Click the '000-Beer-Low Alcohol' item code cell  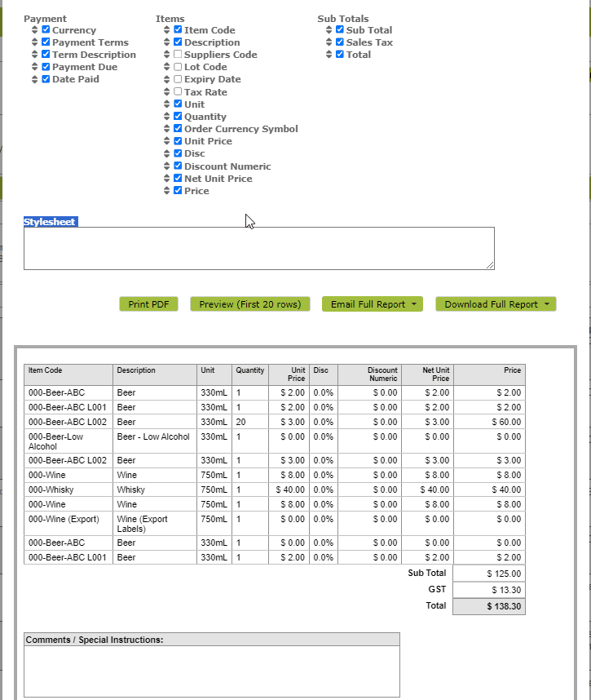68,441
